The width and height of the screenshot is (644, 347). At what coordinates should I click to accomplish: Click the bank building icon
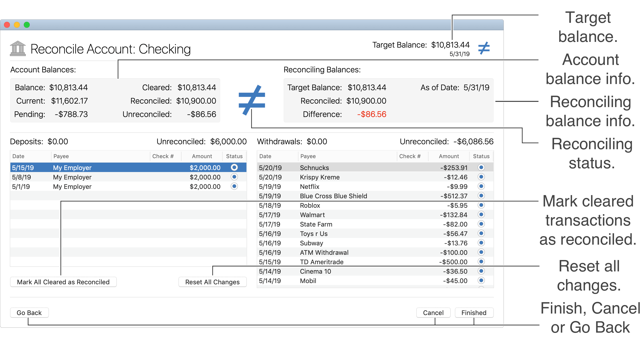pos(18,49)
